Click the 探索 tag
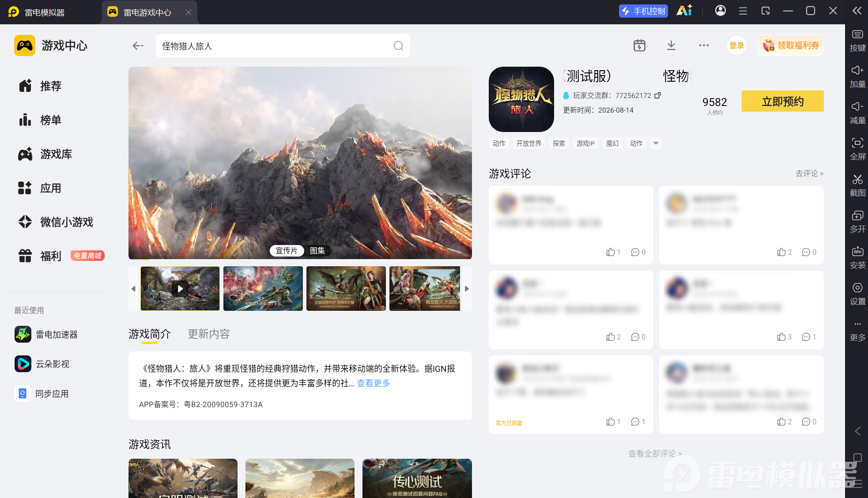868x498 pixels. (x=559, y=143)
